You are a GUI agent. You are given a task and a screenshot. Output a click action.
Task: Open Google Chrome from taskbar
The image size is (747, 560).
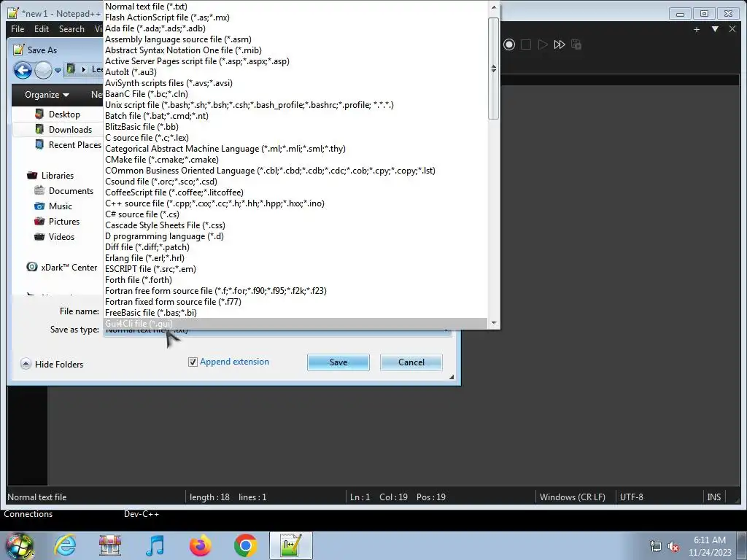point(245,545)
